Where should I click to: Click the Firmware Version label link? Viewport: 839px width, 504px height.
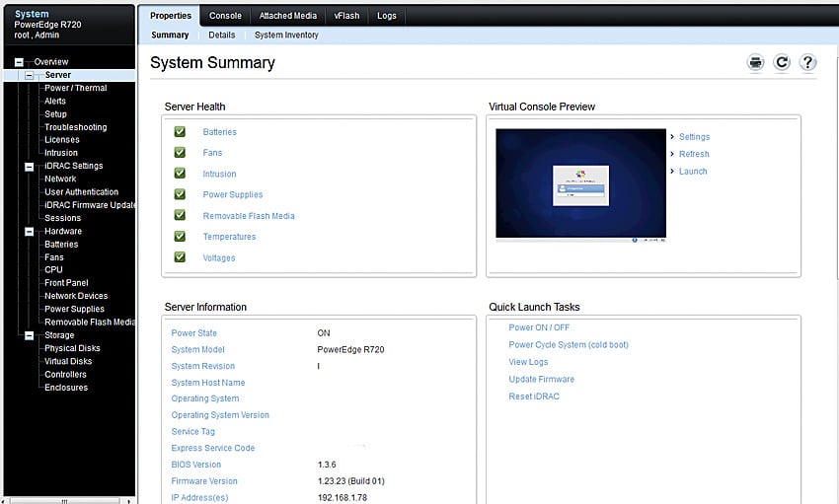coord(204,481)
